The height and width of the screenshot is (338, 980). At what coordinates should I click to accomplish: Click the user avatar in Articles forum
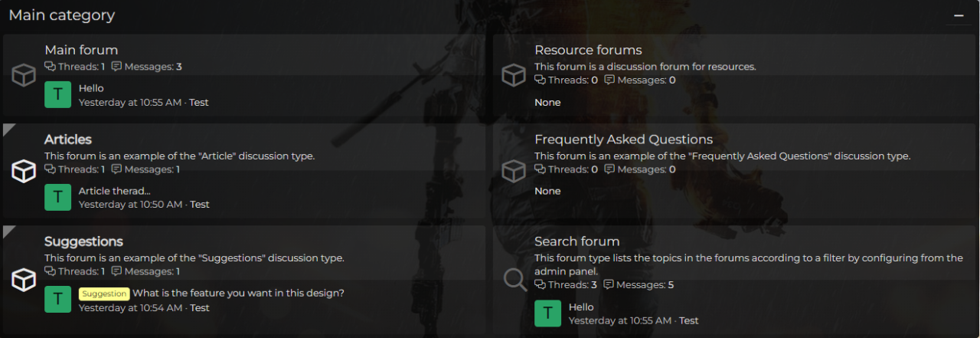point(57,197)
